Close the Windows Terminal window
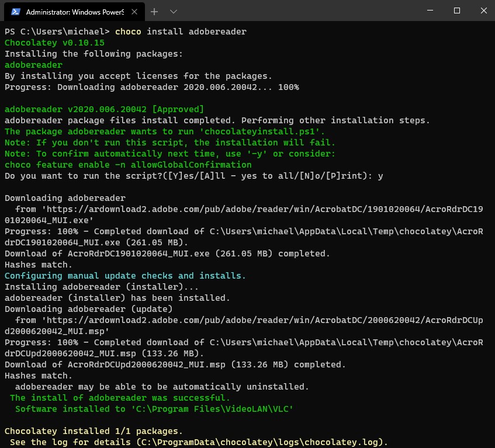 click(x=484, y=11)
